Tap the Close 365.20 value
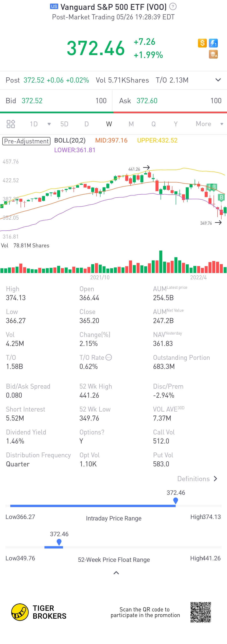Screen dimensions: 227x644 pyautogui.click(x=89, y=321)
